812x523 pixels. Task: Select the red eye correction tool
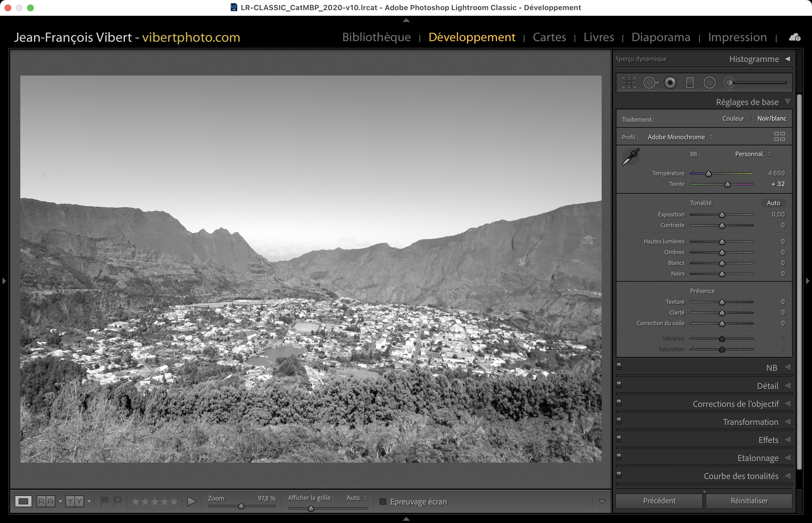pyautogui.click(x=670, y=83)
